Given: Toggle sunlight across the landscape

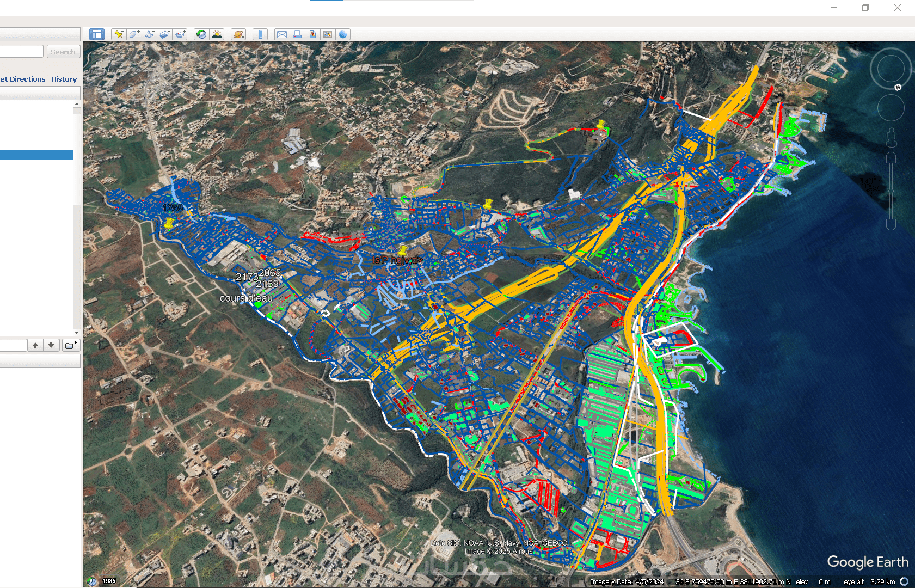Looking at the screenshot, I should coord(217,34).
